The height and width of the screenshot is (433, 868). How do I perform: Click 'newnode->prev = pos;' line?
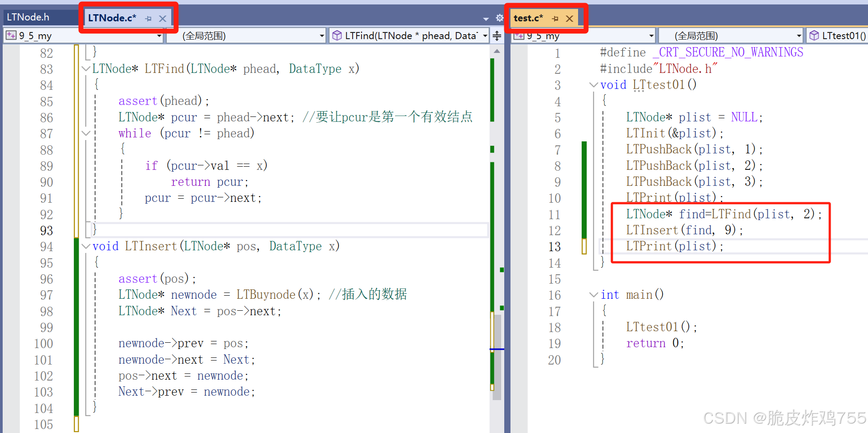tap(184, 343)
